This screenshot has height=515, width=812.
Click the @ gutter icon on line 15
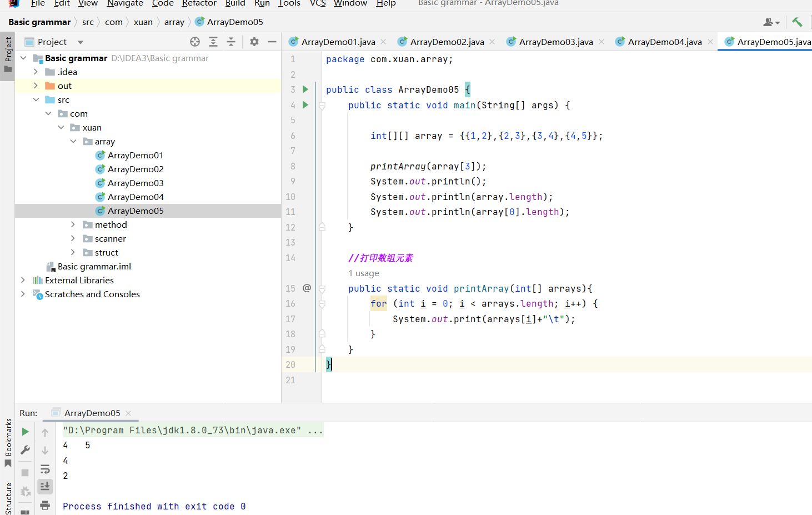307,288
